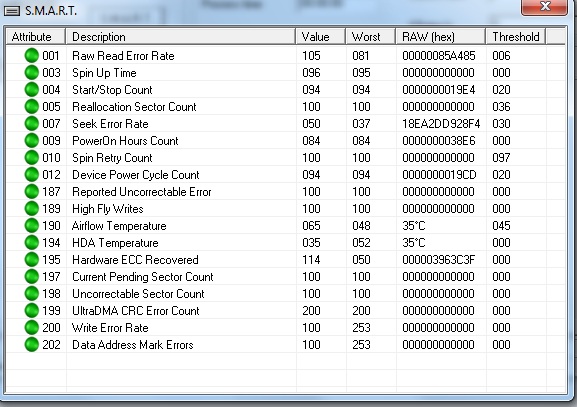Sort by the Threshold column header
Viewport: 577px width, 407px height.
coord(516,37)
